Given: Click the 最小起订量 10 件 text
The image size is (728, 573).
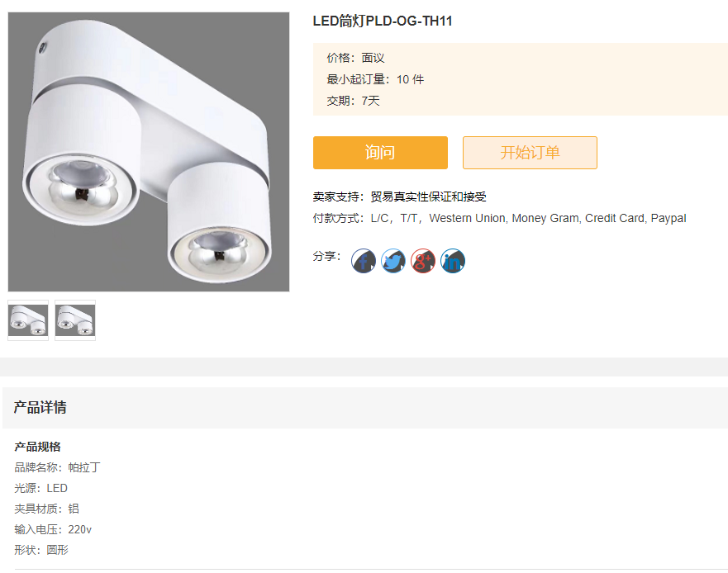Looking at the screenshot, I should [x=375, y=79].
